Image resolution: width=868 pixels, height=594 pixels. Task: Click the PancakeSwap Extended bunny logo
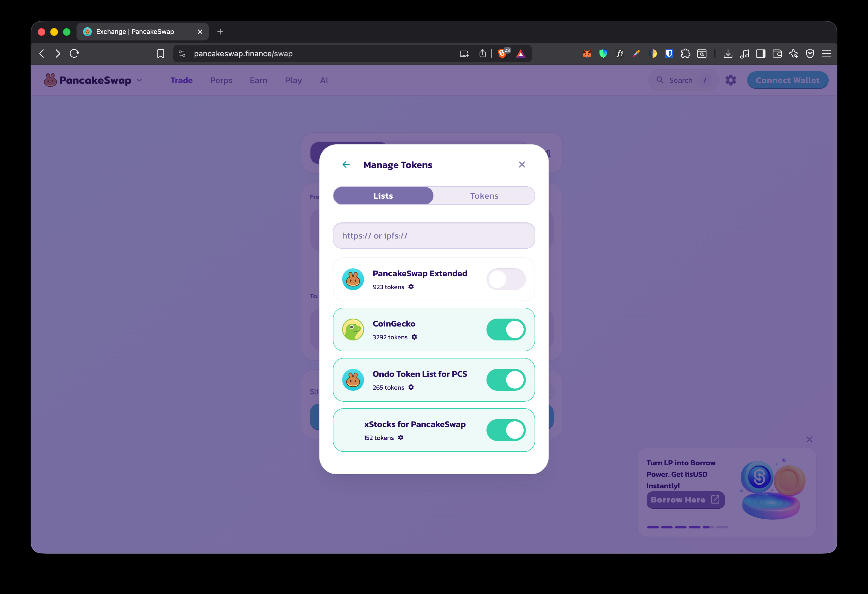pos(353,279)
